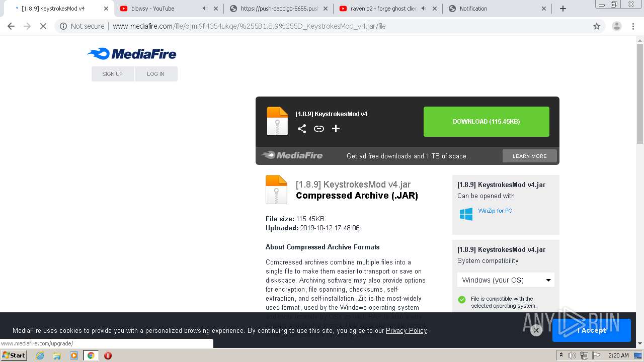
Task: Click the MediaFire logo in the ad-free banner
Action: pyautogui.click(x=292, y=155)
